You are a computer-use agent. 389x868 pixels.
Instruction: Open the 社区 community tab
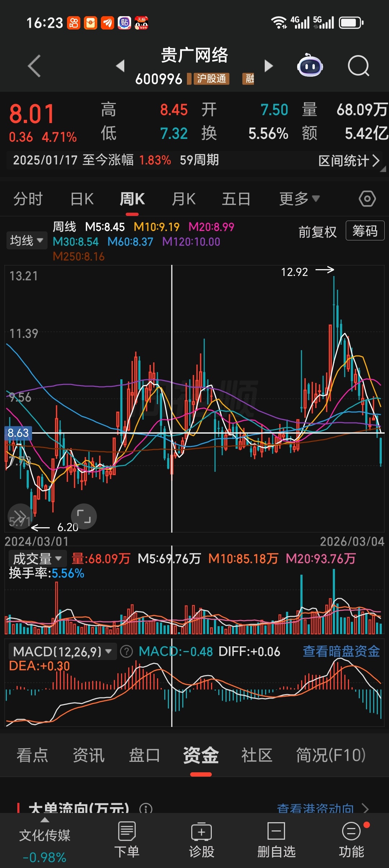(257, 755)
